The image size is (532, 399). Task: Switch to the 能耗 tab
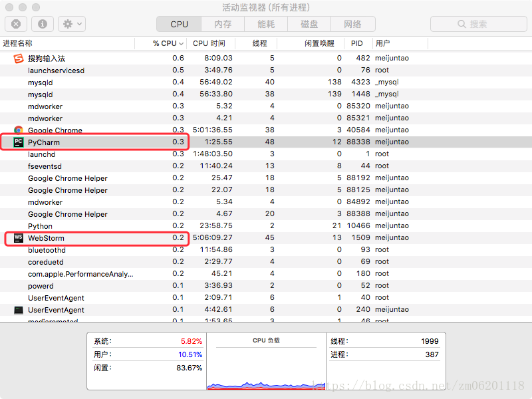[266, 24]
